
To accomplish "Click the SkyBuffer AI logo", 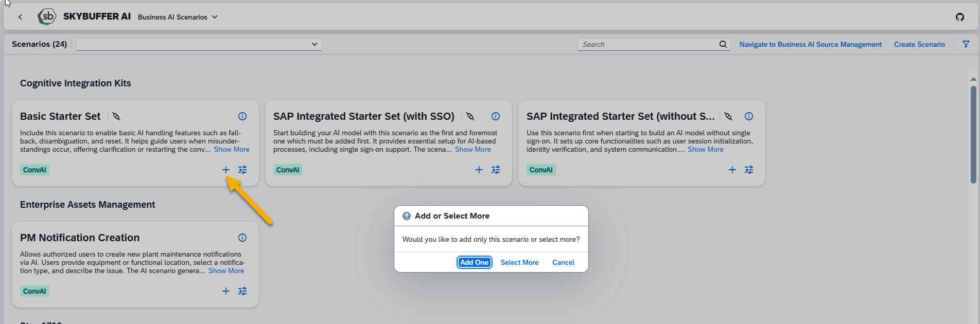I will point(47,16).
